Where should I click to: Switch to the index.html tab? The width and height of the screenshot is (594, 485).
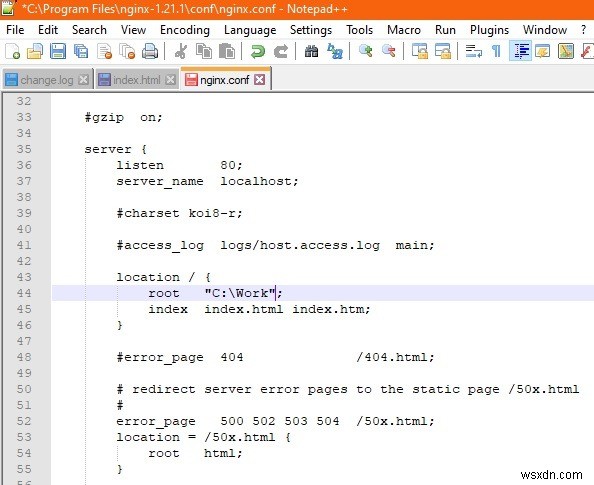pos(137,80)
